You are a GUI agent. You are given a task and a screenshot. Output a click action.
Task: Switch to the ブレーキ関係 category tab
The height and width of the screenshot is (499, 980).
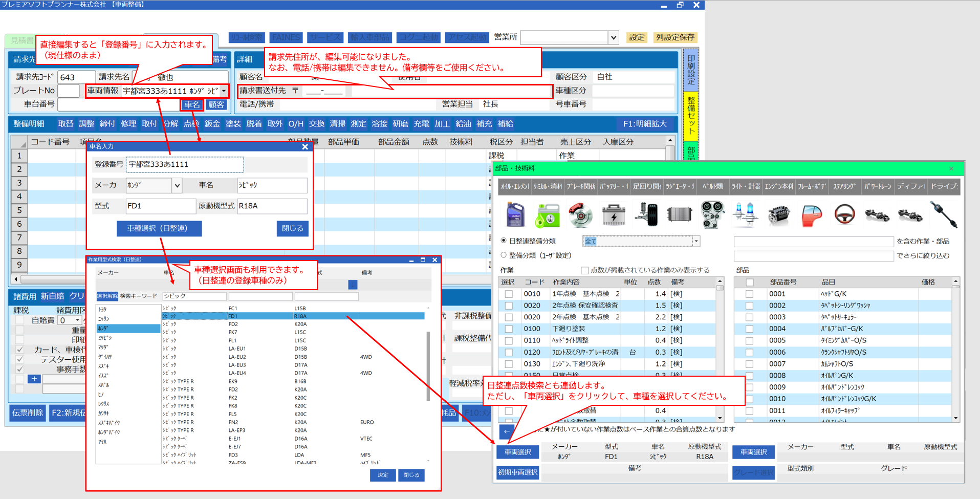coord(580,187)
